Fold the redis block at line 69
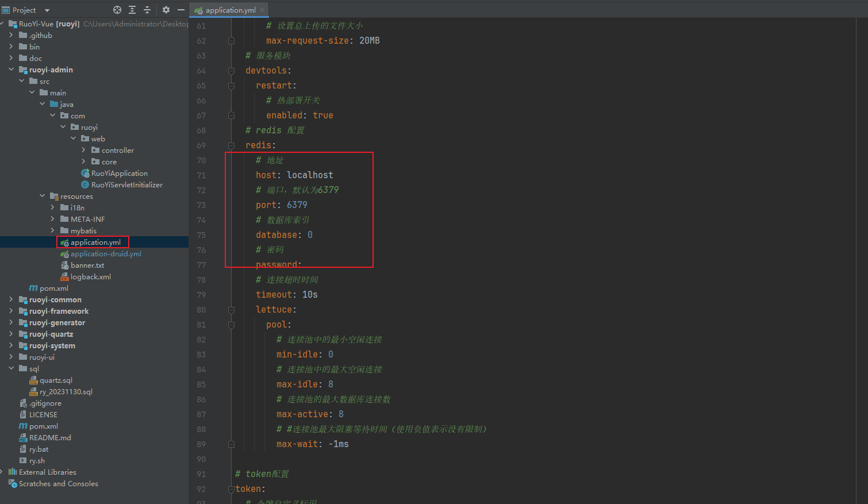Image resolution: width=868 pixels, height=504 pixels. click(x=231, y=145)
